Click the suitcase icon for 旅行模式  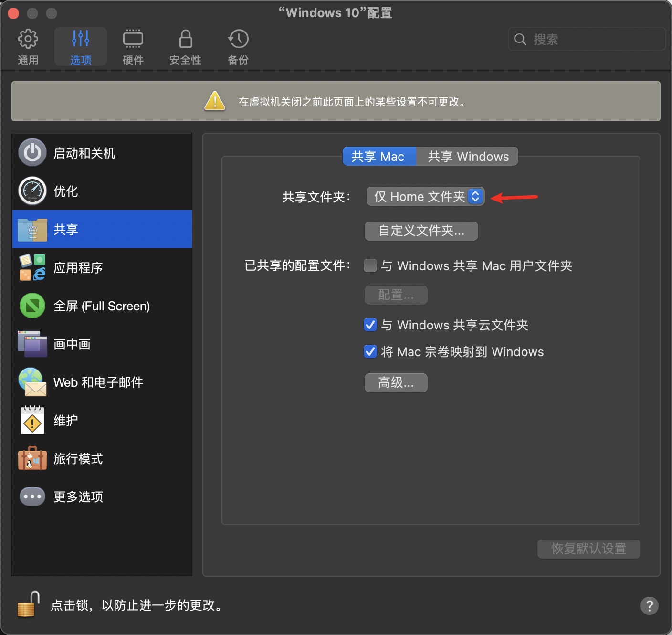tap(32, 458)
